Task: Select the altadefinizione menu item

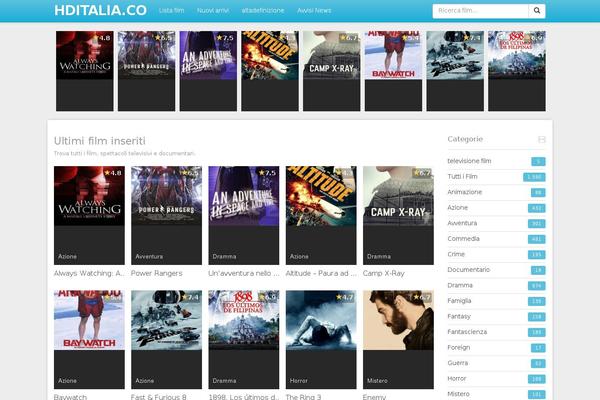Action: 263,11
